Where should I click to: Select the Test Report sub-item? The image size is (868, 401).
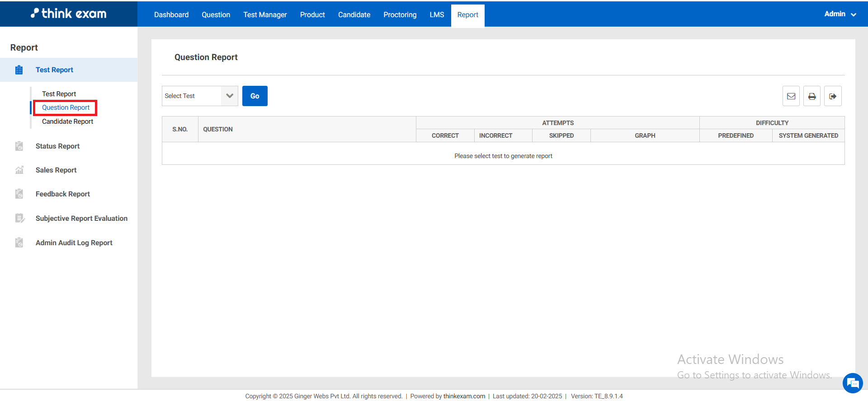pyautogui.click(x=59, y=94)
